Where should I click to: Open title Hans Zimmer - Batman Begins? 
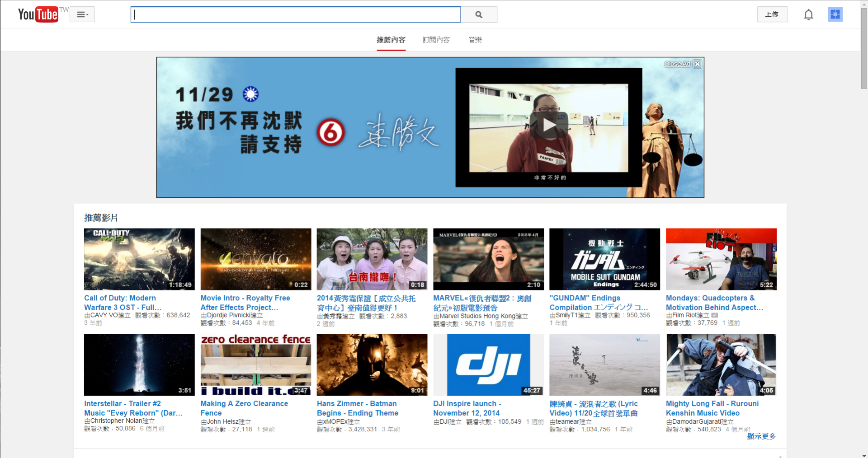(358, 408)
